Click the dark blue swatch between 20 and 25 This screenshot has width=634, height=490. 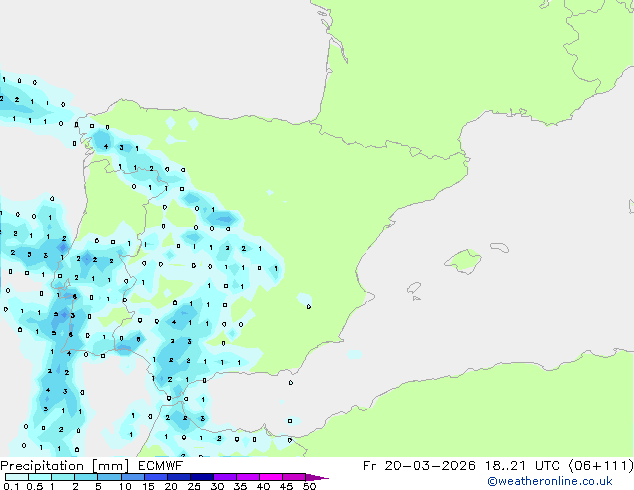point(178,477)
